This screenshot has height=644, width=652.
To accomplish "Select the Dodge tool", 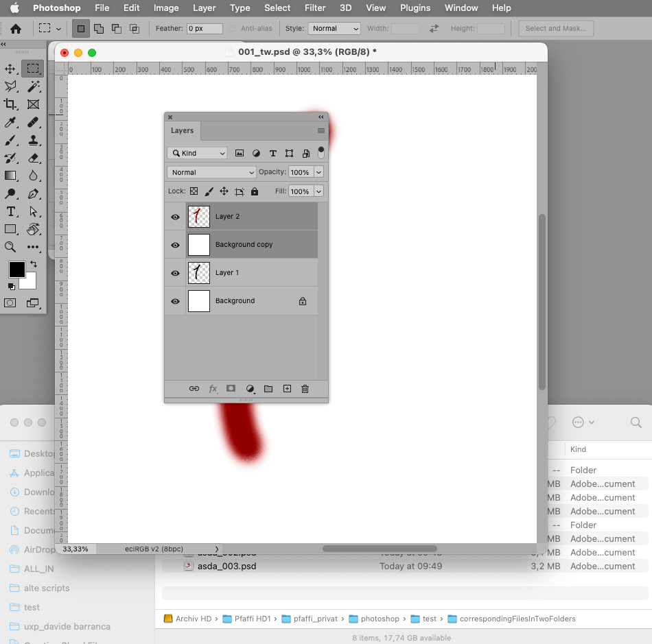I will [x=10, y=193].
